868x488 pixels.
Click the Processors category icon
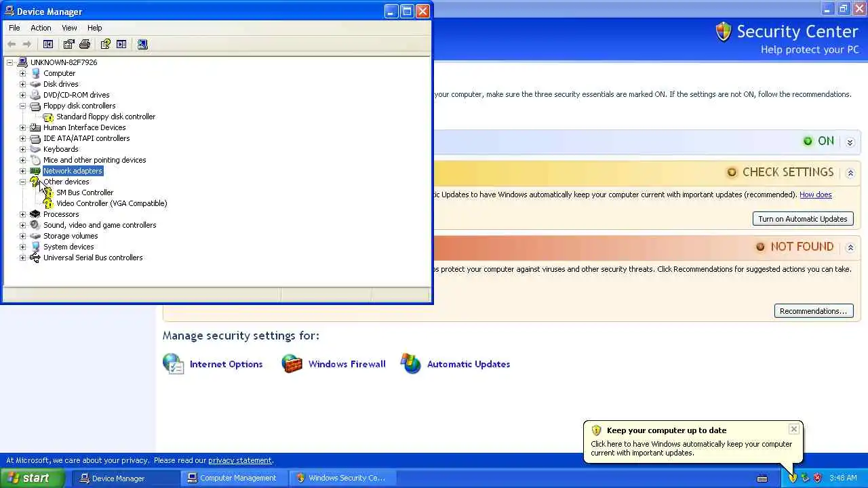[x=35, y=214]
